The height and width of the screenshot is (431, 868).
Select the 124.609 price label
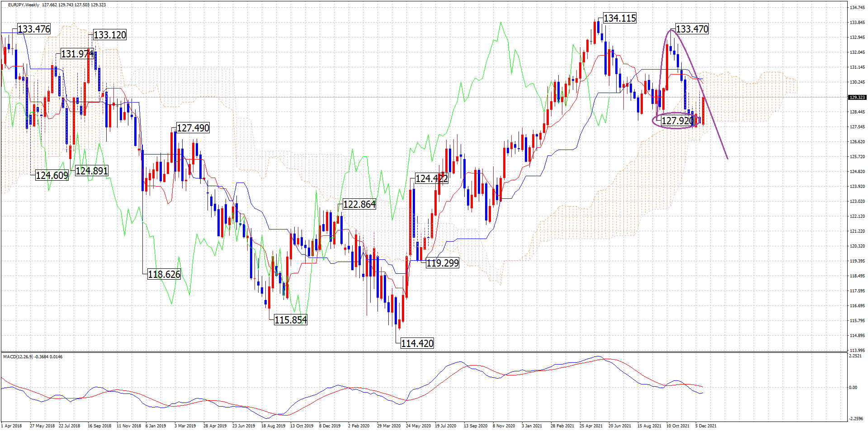point(52,176)
